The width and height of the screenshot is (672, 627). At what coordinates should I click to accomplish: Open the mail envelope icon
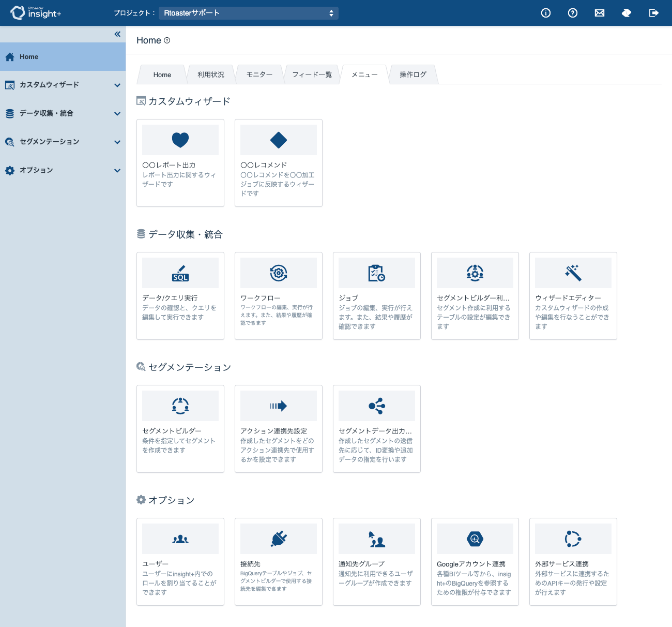tap(600, 13)
